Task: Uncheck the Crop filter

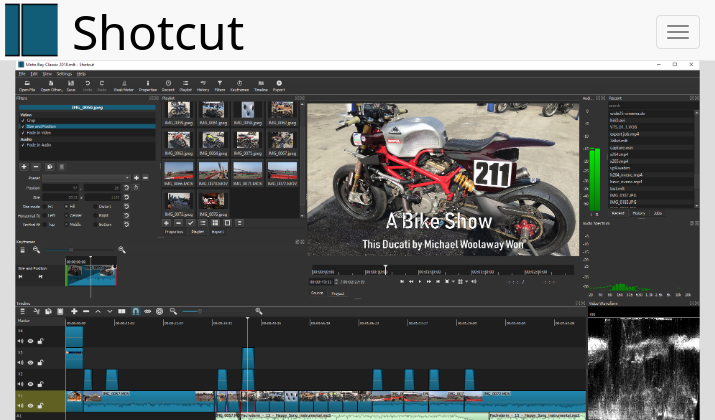Action: [x=23, y=121]
